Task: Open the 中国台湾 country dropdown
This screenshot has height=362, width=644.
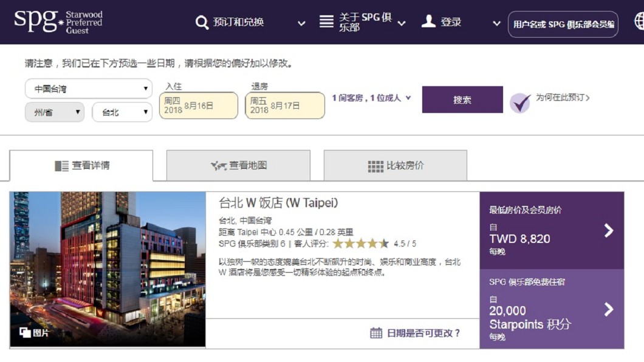Action: coord(88,89)
